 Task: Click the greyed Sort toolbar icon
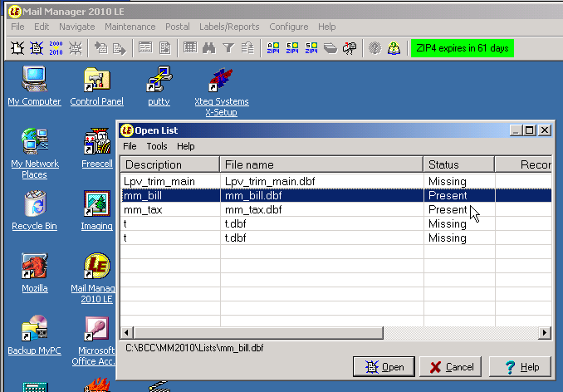tap(247, 48)
